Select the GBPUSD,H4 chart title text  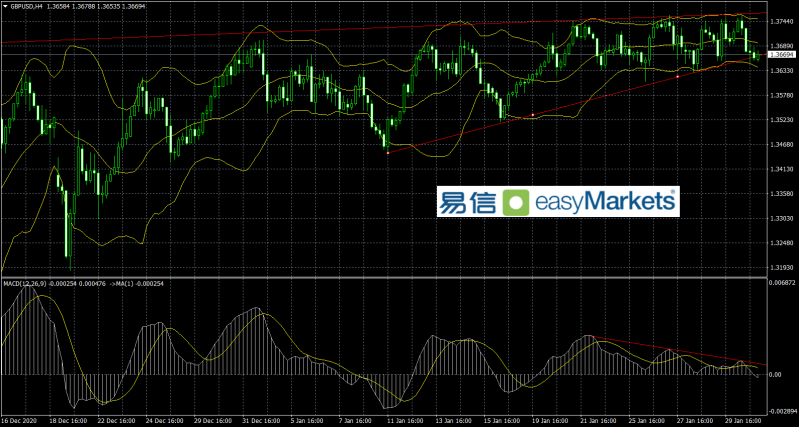pyautogui.click(x=26, y=5)
